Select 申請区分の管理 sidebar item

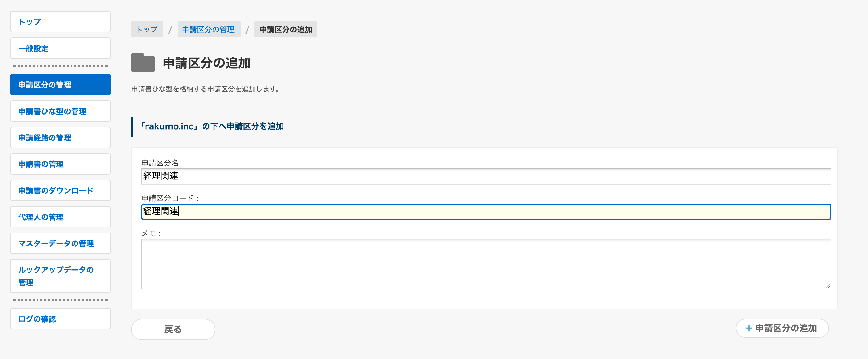pos(60,85)
